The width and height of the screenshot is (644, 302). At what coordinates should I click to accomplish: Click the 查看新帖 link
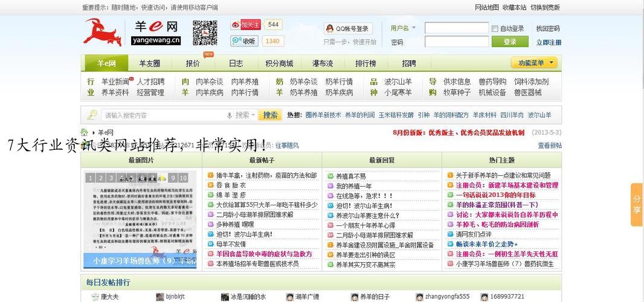coord(550,145)
